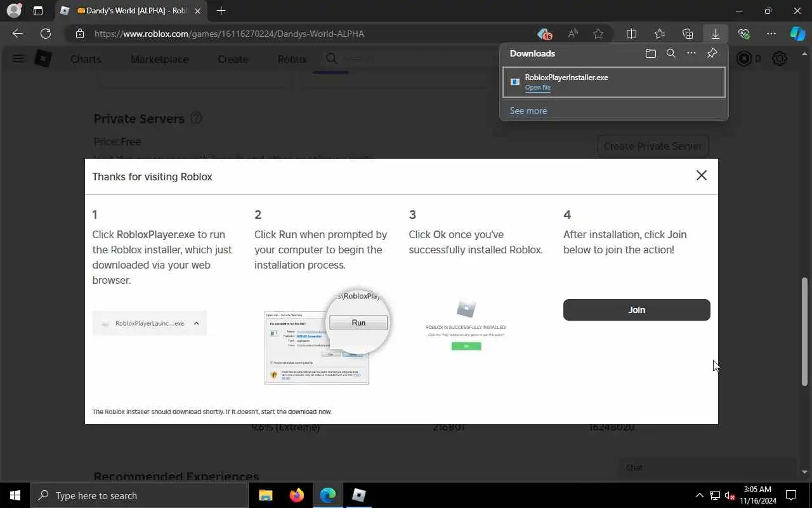Open Windows Start menu
This screenshot has width=812, height=508.
coord(15,495)
